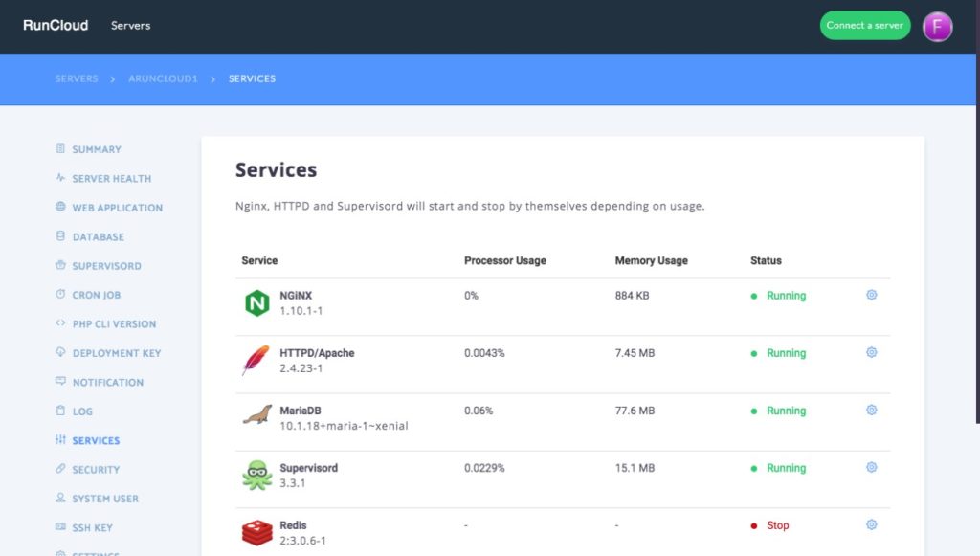This screenshot has width=980, height=556.
Task: Click the Supervisord version 3.3.1
Action: [293, 483]
